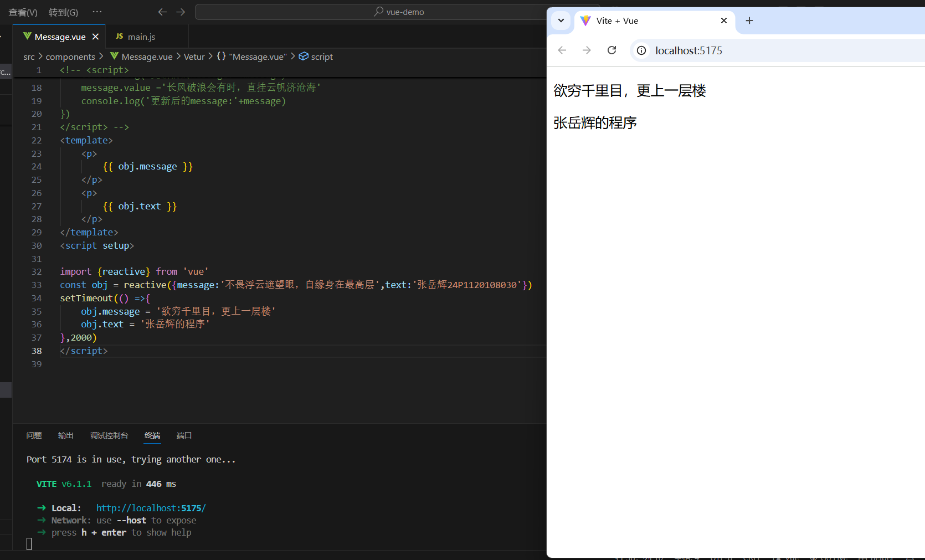Switch to the Message.vue editor tab

tap(60, 37)
